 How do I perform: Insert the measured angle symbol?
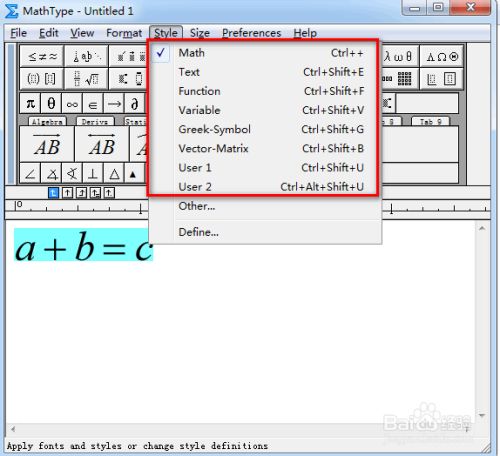coord(51,173)
